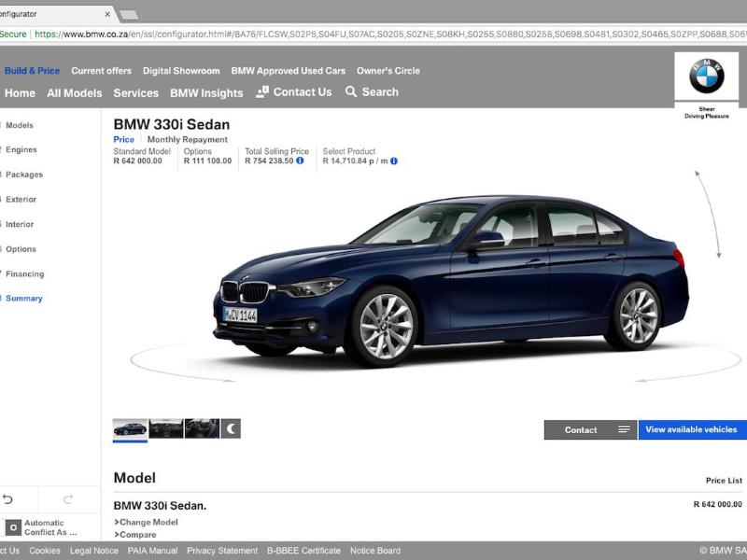Toggle Automatic Conflict Assistant
This screenshot has width=747, height=560.
coord(13,527)
